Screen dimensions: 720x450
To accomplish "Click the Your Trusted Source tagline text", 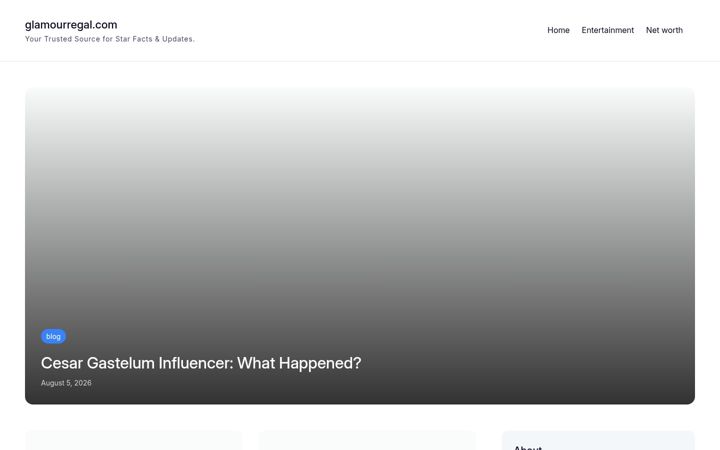I will 110,39.
